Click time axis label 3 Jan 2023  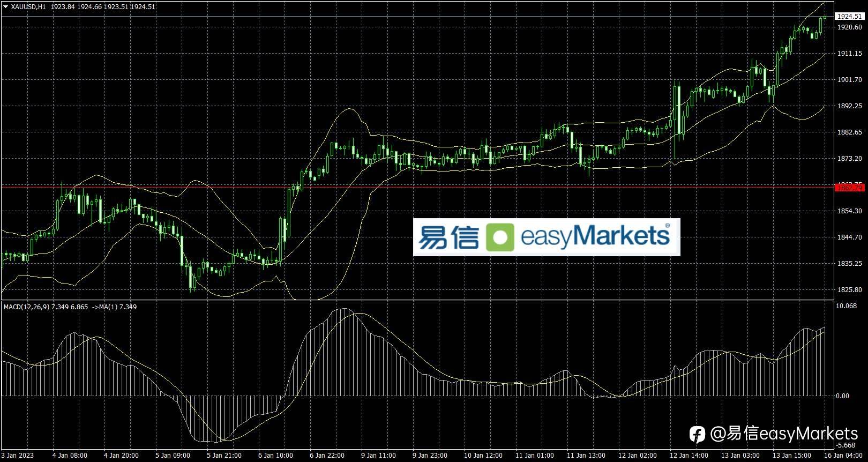click(17, 456)
